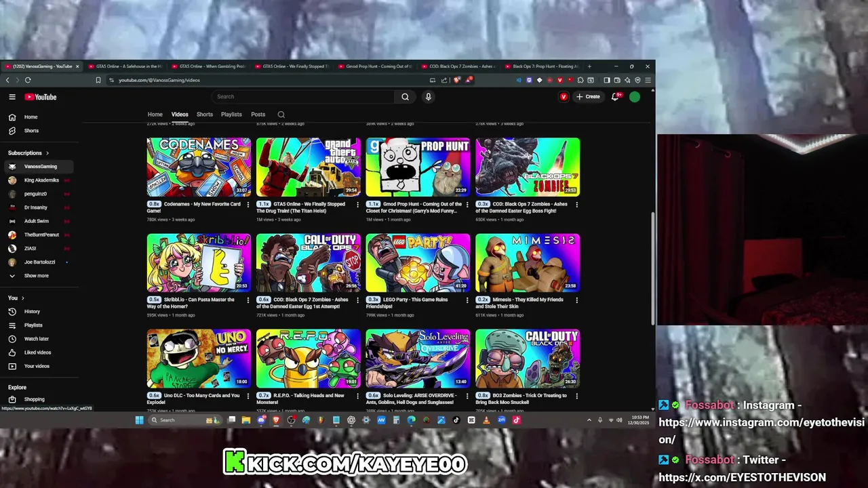Image resolution: width=868 pixels, height=488 pixels.
Task: Start voice search with the microphone icon
Action: point(428,97)
